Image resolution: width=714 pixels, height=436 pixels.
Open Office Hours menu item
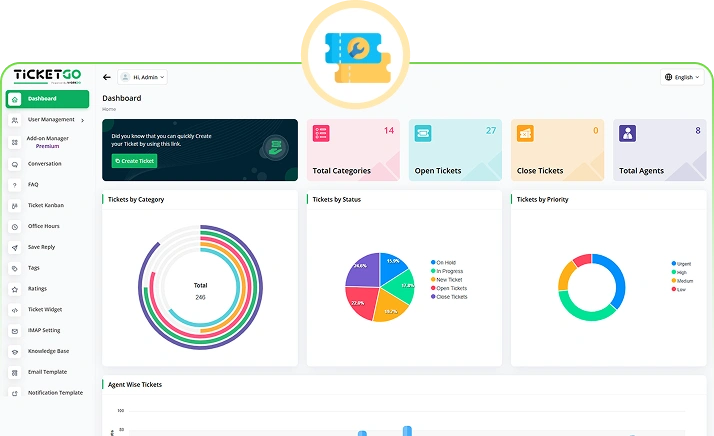(44, 226)
